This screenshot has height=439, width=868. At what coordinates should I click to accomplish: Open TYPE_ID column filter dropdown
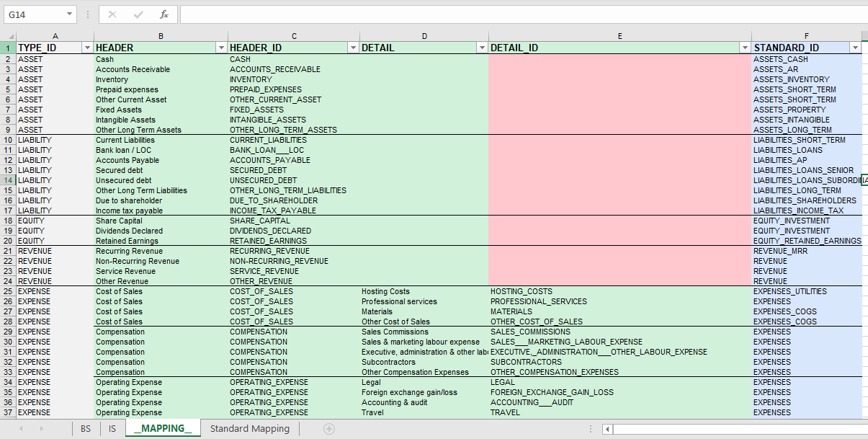point(87,48)
